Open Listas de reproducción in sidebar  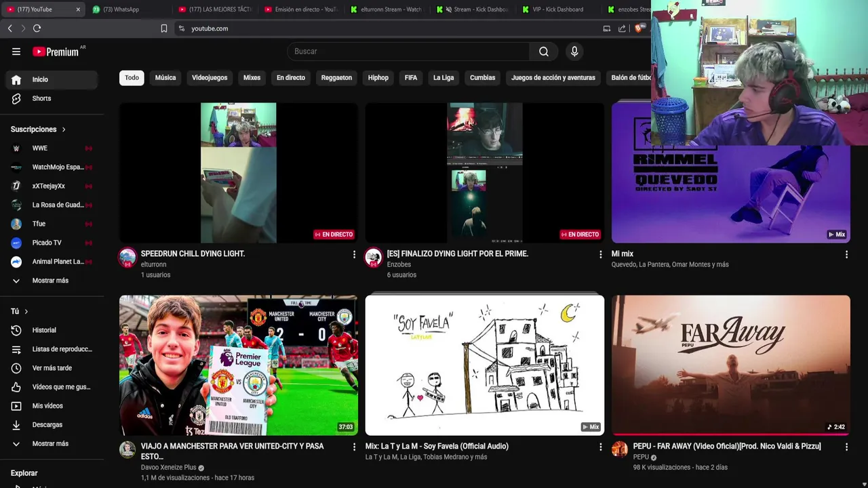[x=52, y=349]
